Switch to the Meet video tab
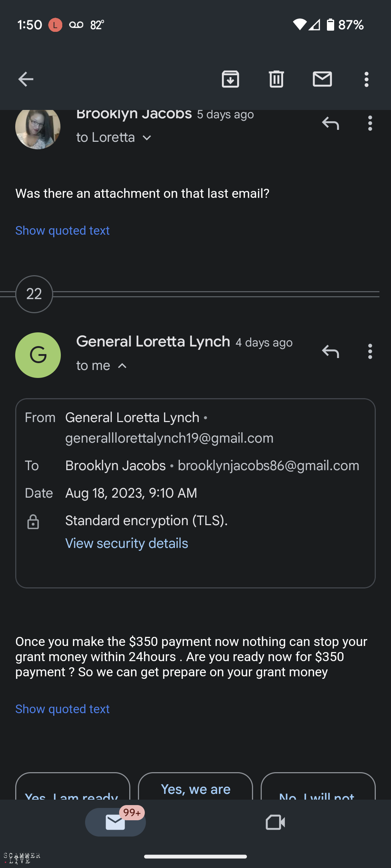The height and width of the screenshot is (868, 391). click(x=275, y=822)
